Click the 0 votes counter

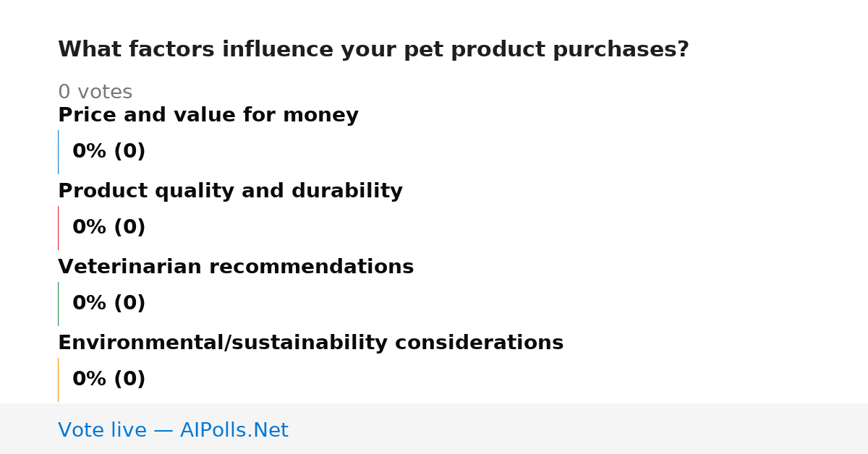click(95, 93)
